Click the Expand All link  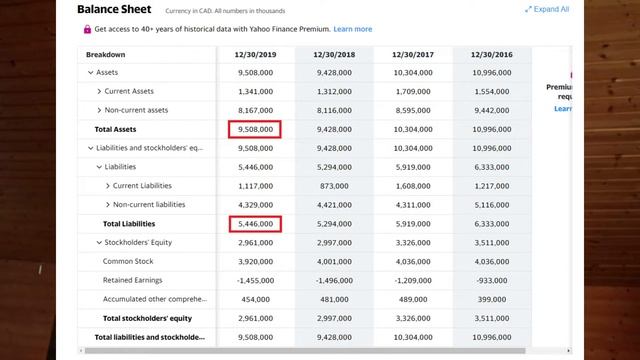point(547,9)
